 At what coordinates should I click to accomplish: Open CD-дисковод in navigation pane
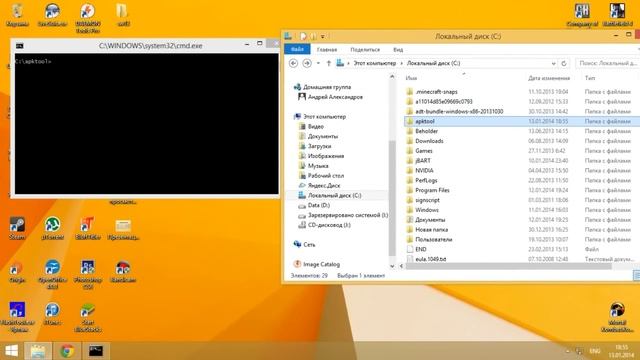324,225
